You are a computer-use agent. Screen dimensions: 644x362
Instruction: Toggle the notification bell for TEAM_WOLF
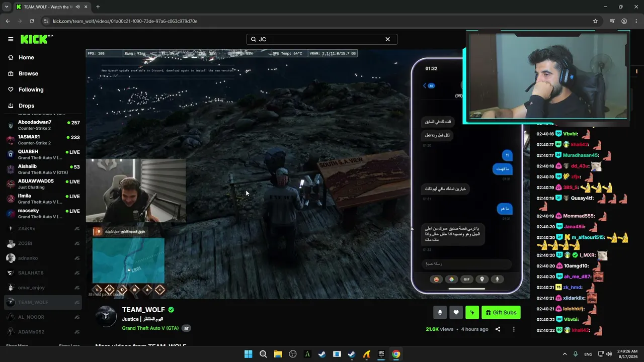pos(440,312)
